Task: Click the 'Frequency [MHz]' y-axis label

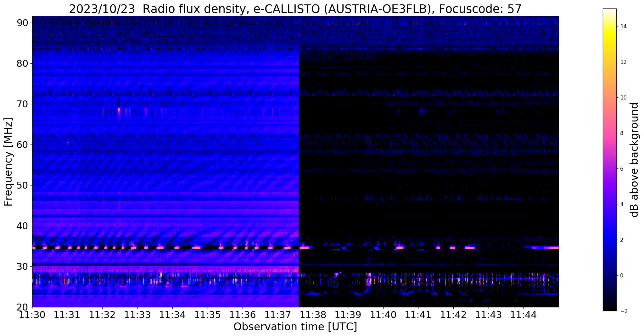Action: pos(8,162)
